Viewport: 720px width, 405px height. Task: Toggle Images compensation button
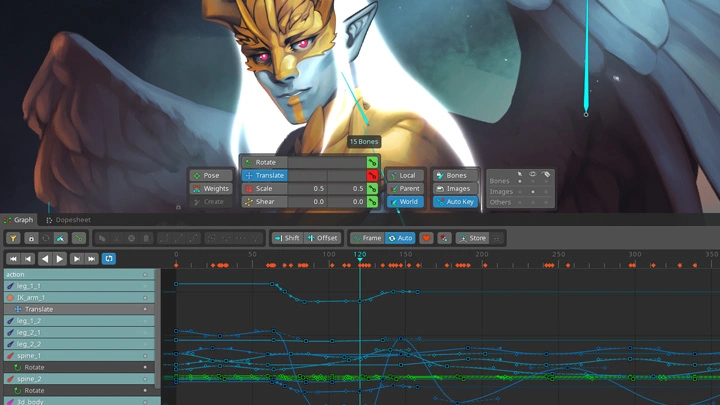[455, 189]
